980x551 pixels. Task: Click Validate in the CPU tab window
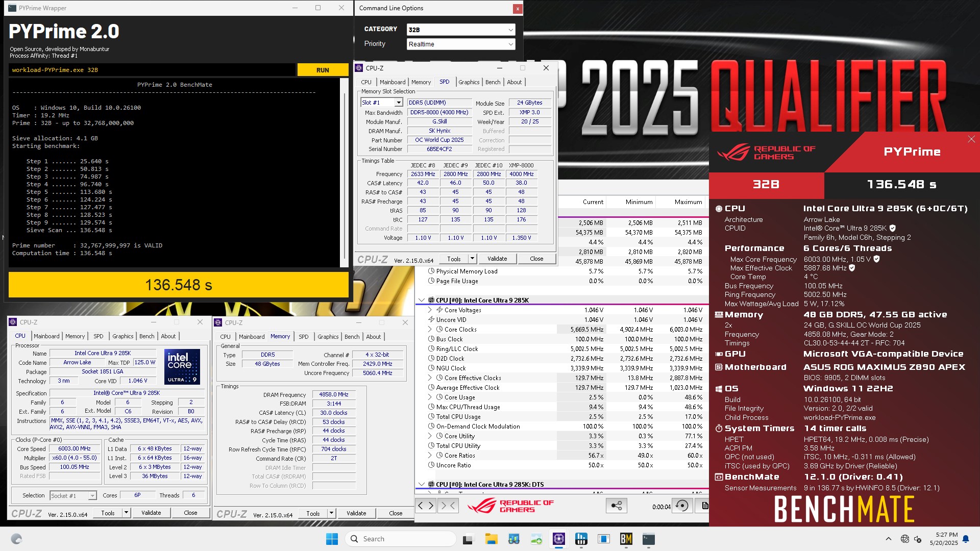(x=151, y=513)
